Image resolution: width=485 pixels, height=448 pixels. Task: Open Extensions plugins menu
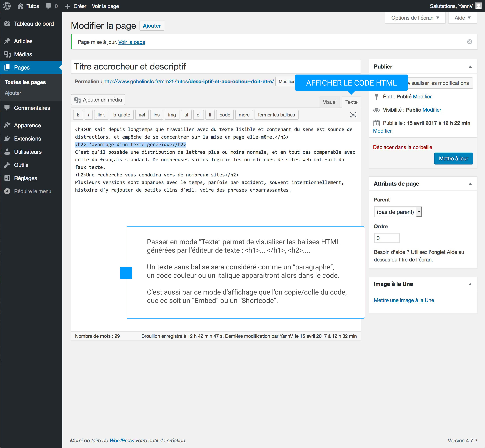click(x=31, y=139)
